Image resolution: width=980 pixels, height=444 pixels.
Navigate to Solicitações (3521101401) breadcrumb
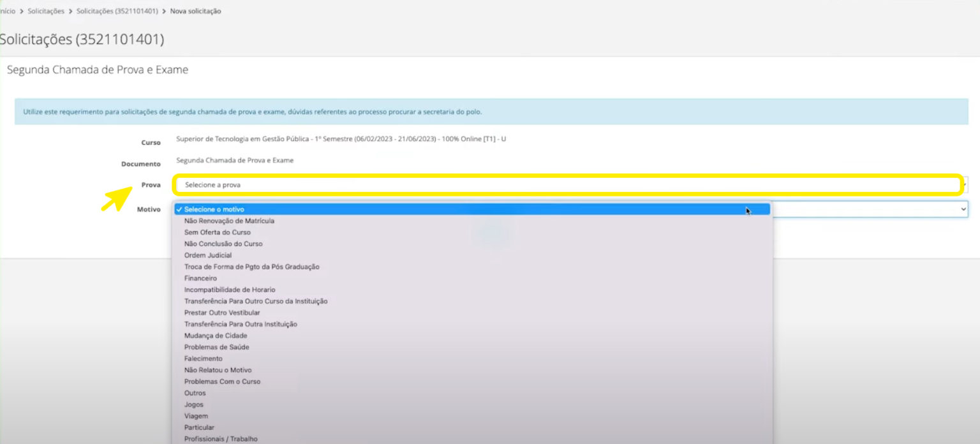[117, 11]
